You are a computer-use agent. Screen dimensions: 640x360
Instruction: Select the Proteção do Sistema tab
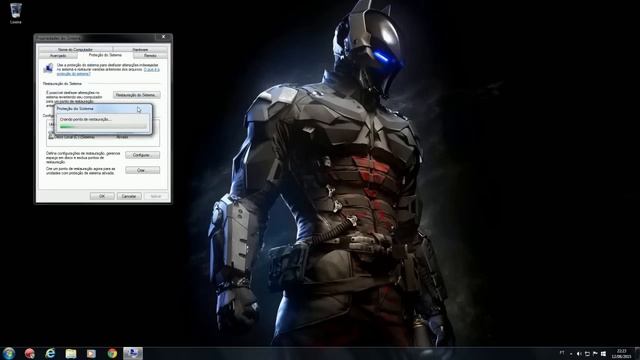(x=105, y=55)
